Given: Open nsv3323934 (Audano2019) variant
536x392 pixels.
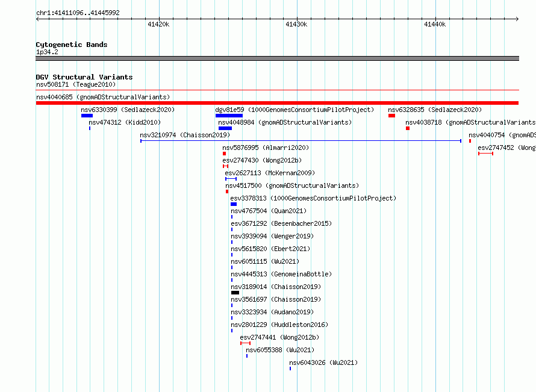Looking at the screenshot, I should click(272, 312).
